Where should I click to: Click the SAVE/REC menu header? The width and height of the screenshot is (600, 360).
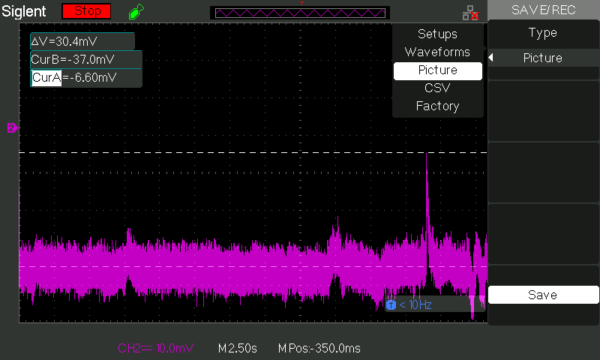(x=543, y=10)
